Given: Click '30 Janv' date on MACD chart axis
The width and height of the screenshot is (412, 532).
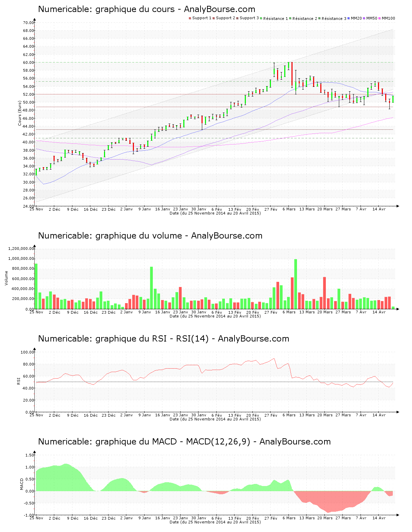Looking at the screenshot, I should [x=198, y=518].
